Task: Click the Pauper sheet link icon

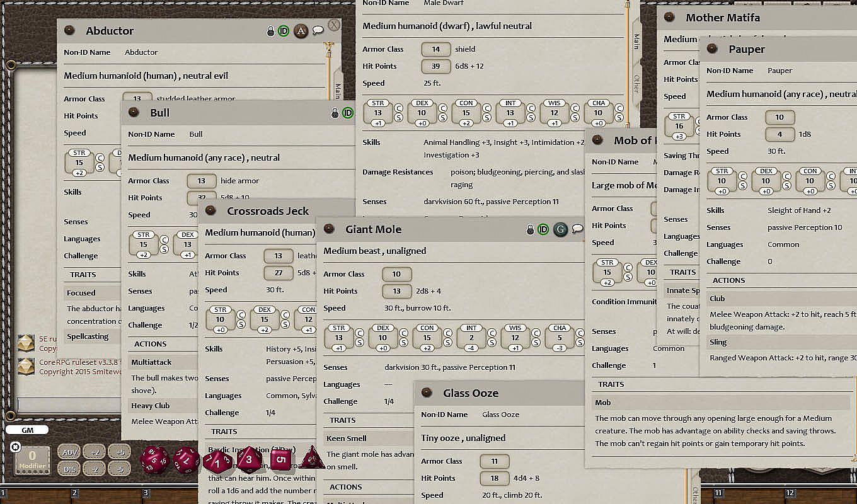Action: click(713, 49)
